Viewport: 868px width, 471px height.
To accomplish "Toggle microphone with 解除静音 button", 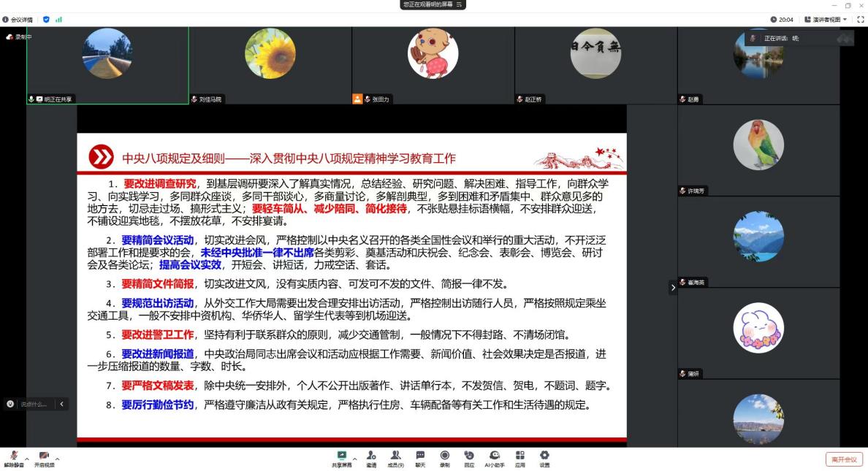I will point(14,457).
